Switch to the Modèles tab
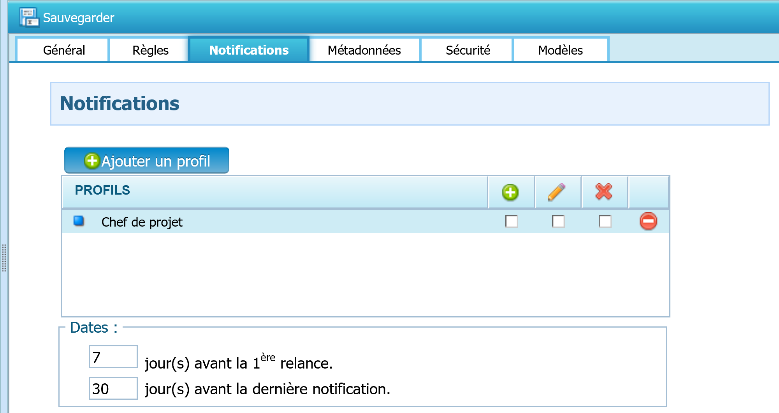The image size is (779, 413). click(x=560, y=50)
